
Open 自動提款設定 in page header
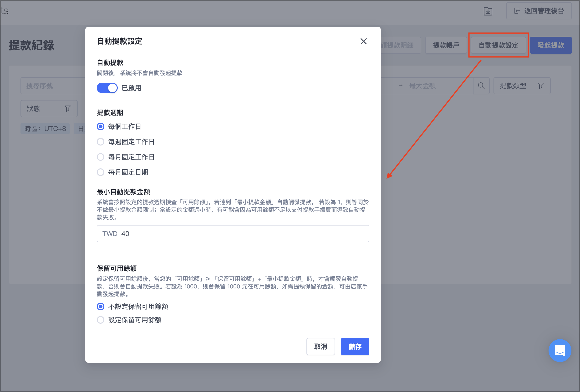pos(499,45)
